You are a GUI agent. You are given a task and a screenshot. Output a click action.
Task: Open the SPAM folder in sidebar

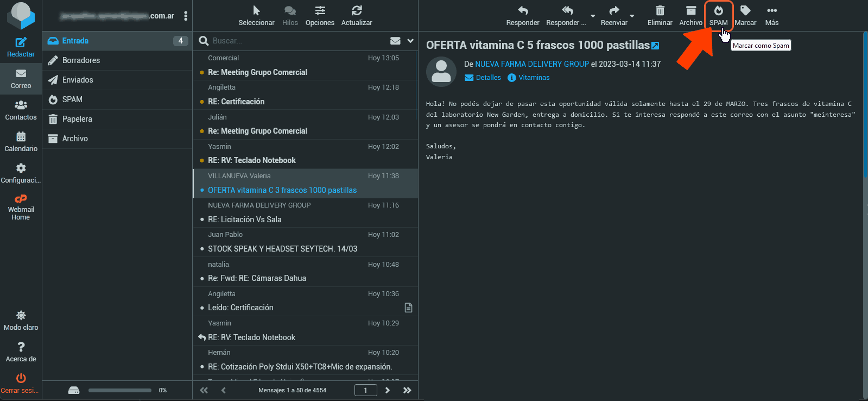tap(117, 99)
